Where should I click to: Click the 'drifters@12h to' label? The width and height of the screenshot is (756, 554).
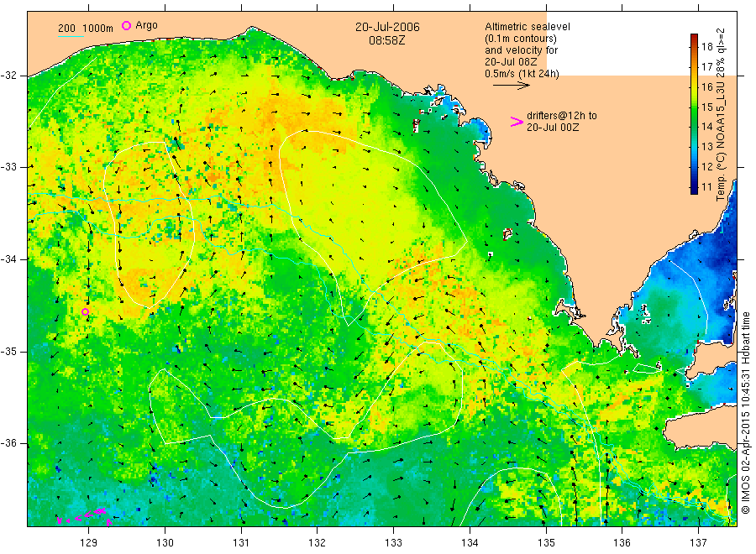(x=562, y=116)
